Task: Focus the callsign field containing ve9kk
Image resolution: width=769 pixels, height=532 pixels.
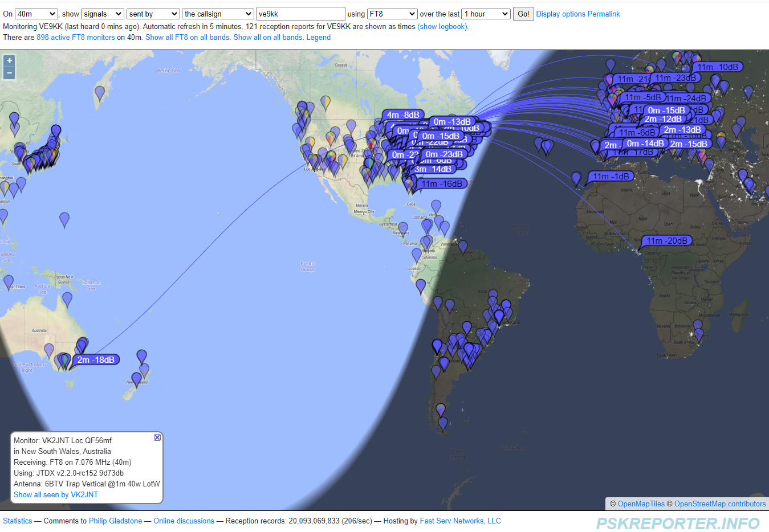Action: [301, 14]
